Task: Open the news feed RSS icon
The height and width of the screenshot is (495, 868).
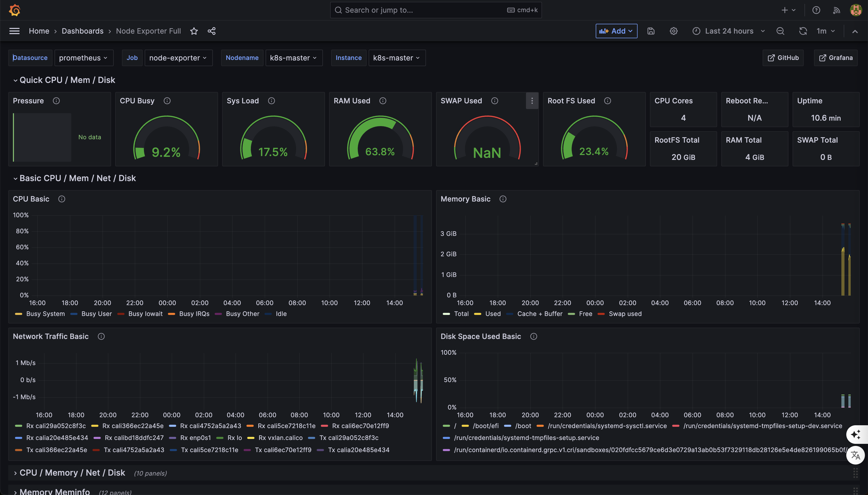Action: click(836, 10)
